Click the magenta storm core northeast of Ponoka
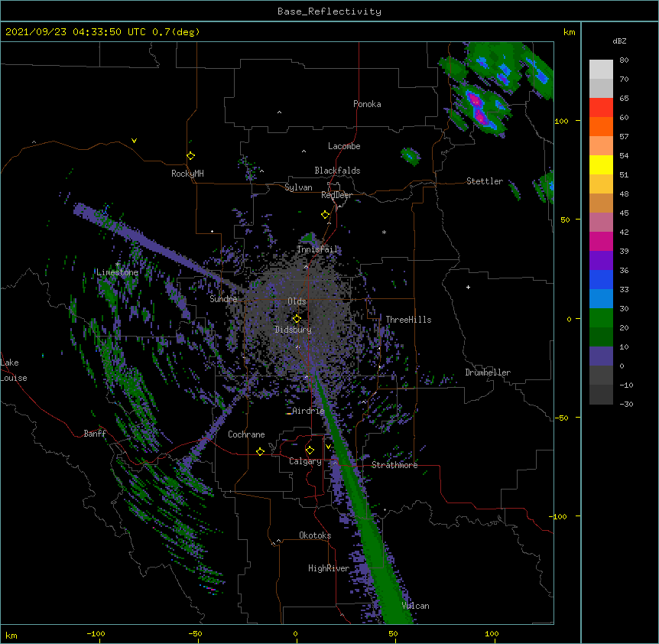 [x=478, y=109]
